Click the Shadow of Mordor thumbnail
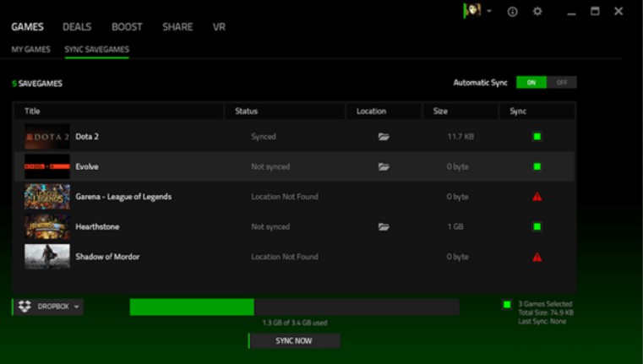Screen dimensions: 643x364 47,257
